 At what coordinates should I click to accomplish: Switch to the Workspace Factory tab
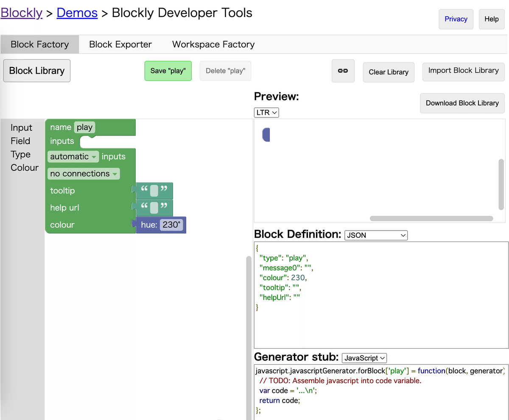[213, 45]
